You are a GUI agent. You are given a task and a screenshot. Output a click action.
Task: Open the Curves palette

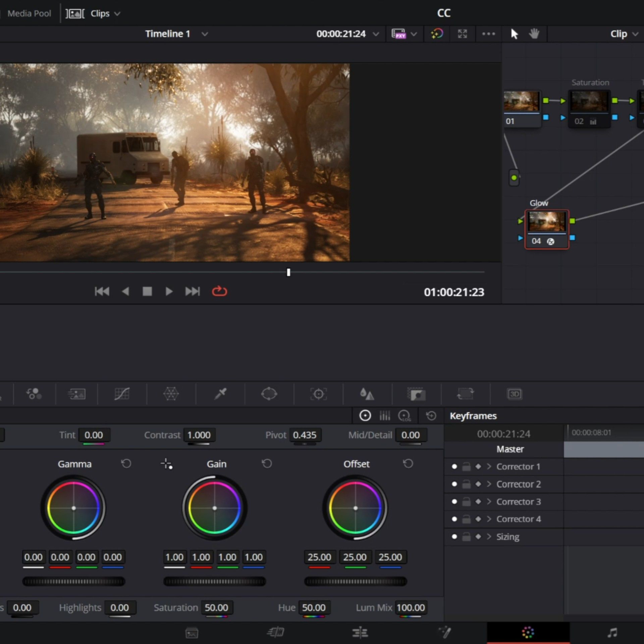(x=122, y=394)
